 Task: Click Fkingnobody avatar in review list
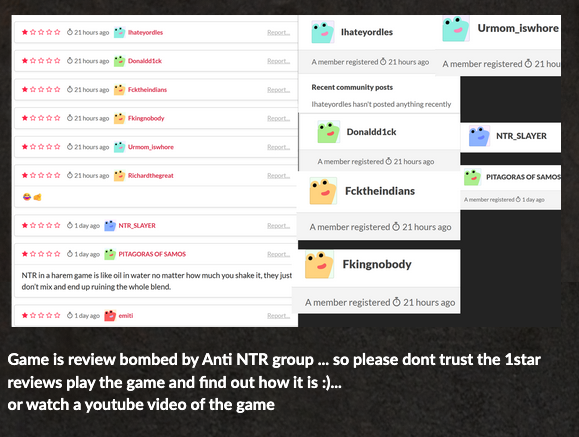click(119, 118)
